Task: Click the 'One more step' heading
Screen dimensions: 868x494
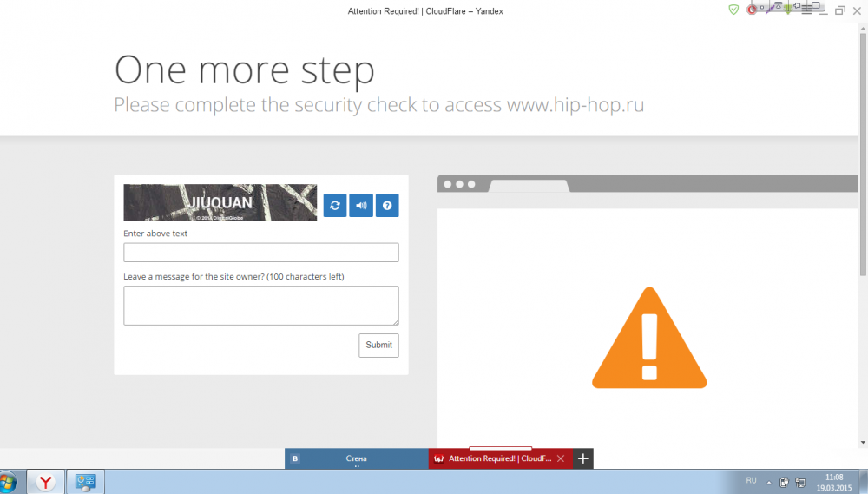Action: click(x=245, y=70)
